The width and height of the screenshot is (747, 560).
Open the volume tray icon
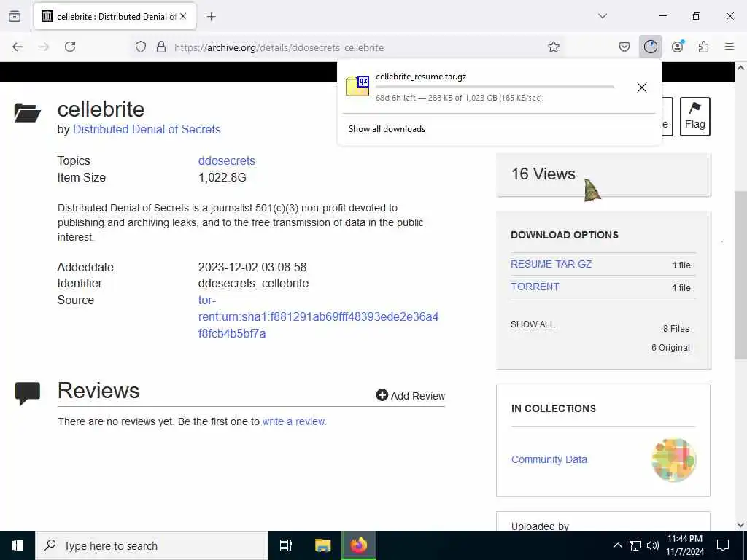click(653, 545)
